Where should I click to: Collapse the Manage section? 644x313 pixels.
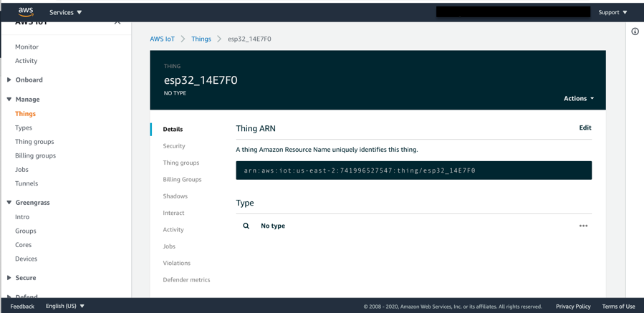click(24, 100)
